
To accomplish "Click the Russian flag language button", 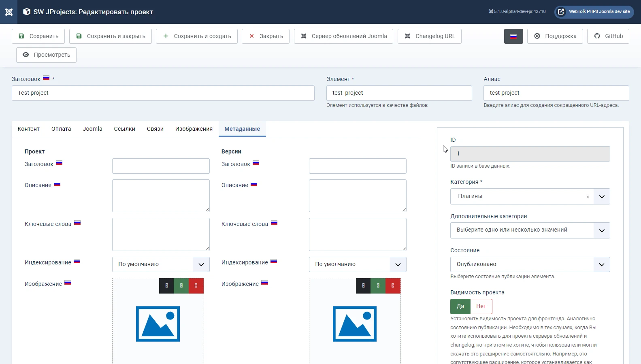I will click(x=513, y=36).
